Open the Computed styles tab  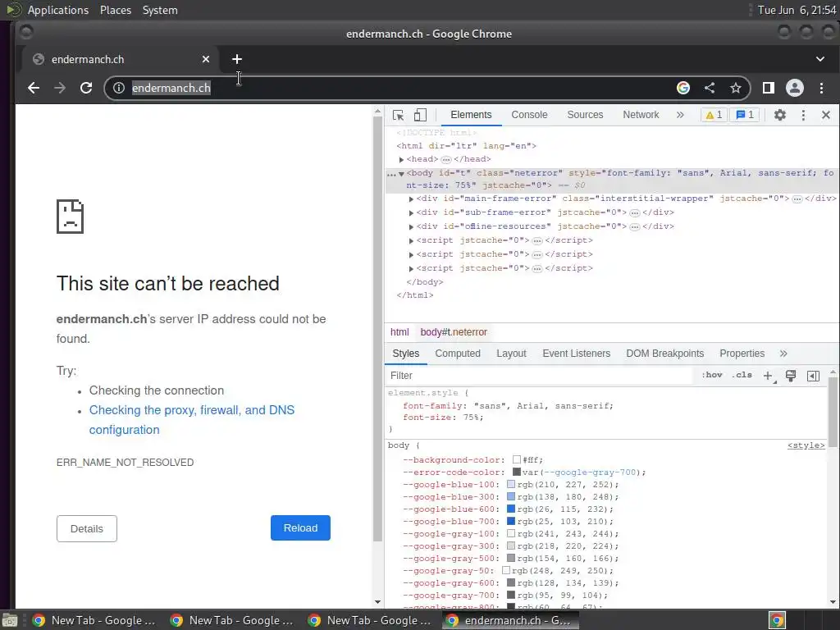coord(458,354)
